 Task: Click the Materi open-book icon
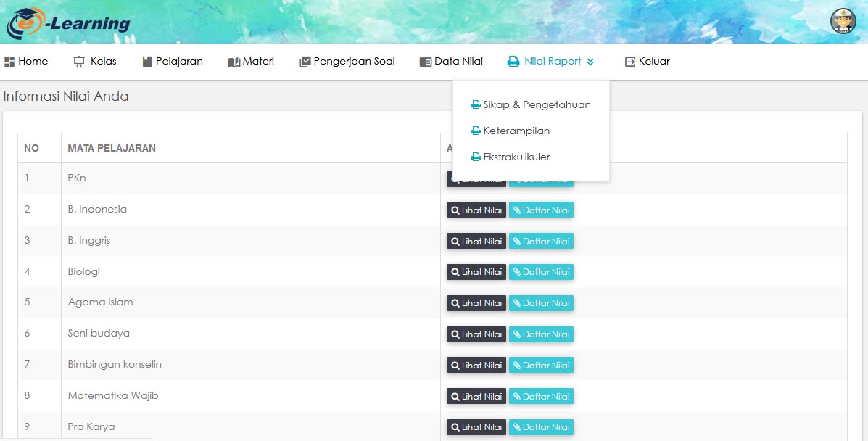[233, 62]
